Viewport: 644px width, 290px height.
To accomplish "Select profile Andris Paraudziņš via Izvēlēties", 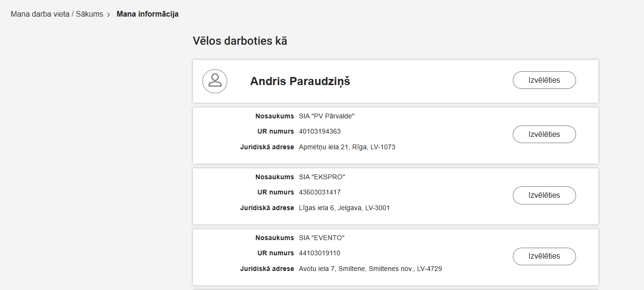I will coord(544,80).
